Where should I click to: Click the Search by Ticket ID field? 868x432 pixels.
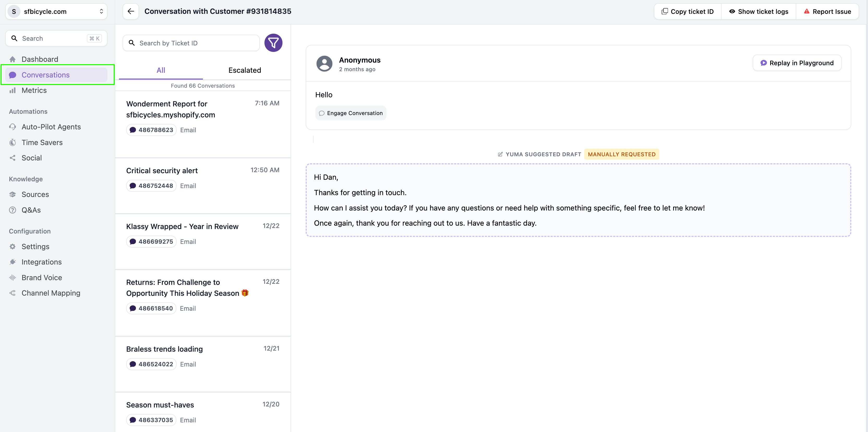191,43
